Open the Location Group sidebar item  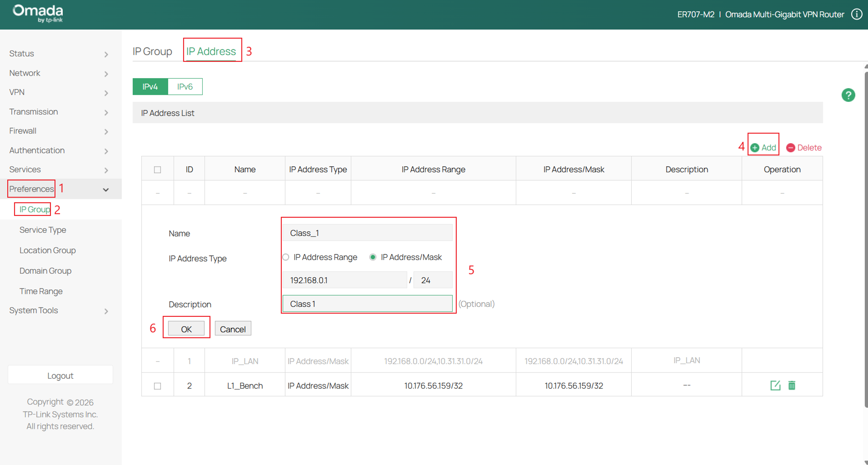pyautogui.click(x=47, y=250)
